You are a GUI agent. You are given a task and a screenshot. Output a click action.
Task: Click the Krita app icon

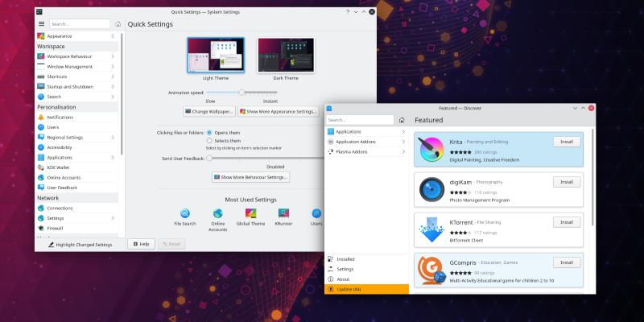tap(433, 149)
